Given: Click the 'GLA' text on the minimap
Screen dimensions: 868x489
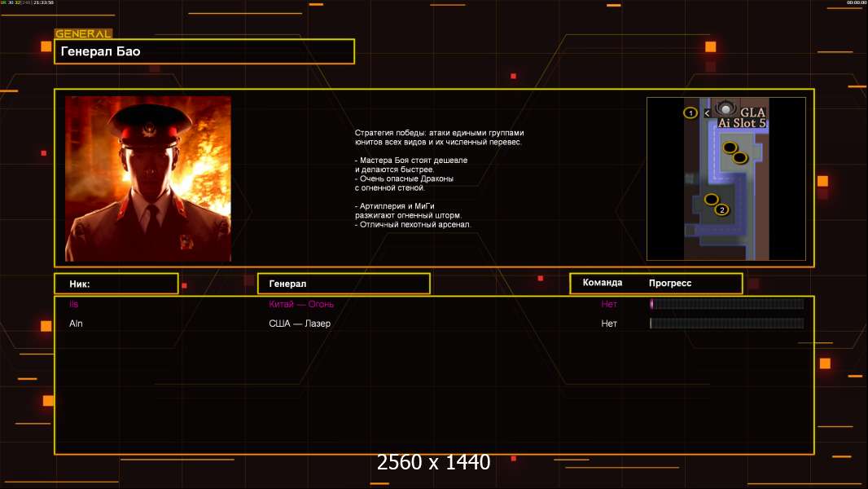Looking at the screenshot, I should [x=753, y=112].
